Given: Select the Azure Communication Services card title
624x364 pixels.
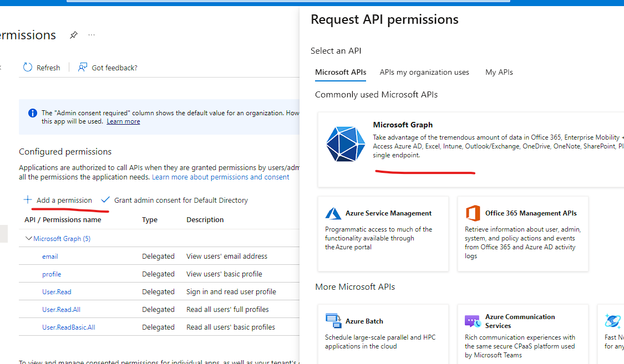Looking at the screenshot, I should [520, 321].
